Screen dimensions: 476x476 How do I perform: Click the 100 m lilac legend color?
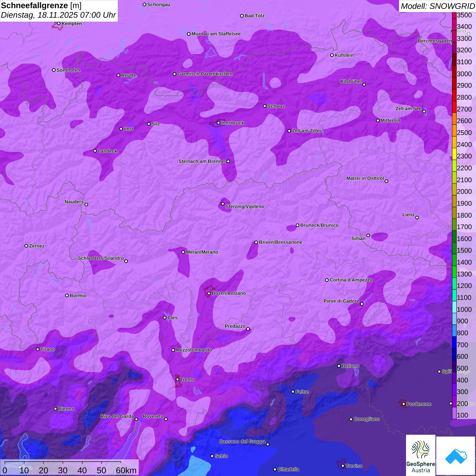tap(454, 413)
